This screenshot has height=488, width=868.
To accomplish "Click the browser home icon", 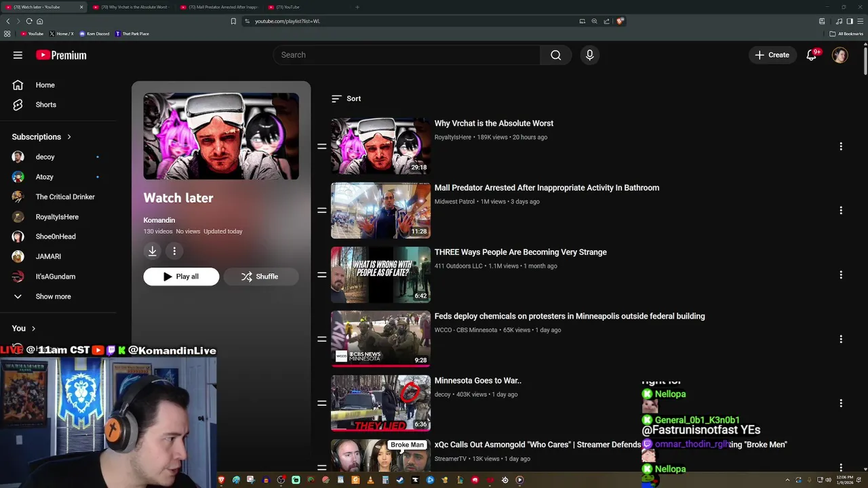I will 40,21.
